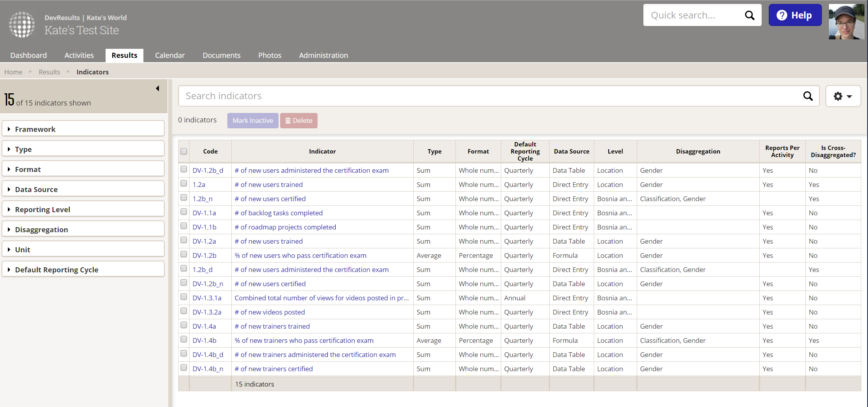Screen dimensions: 868x407
Task: Collapse the filter sidebar with arrow icon
Action: tap(158, 89)
